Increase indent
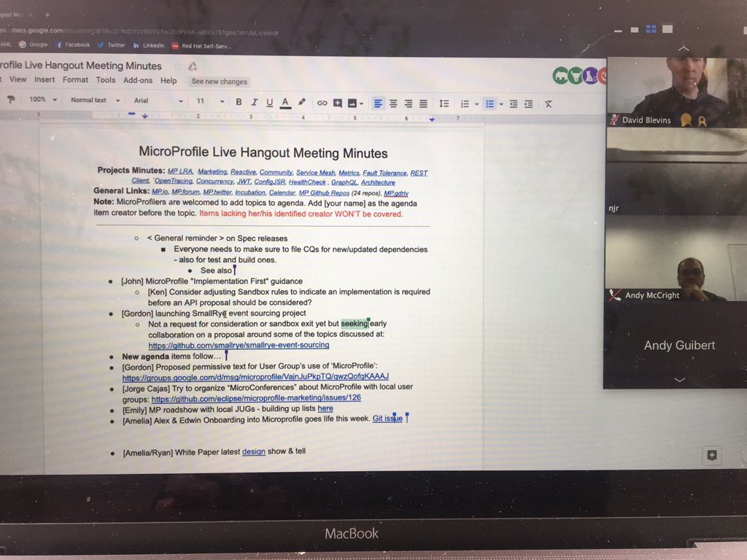The width and height of the screenshot is (747, 560). (x=529, y=104)
